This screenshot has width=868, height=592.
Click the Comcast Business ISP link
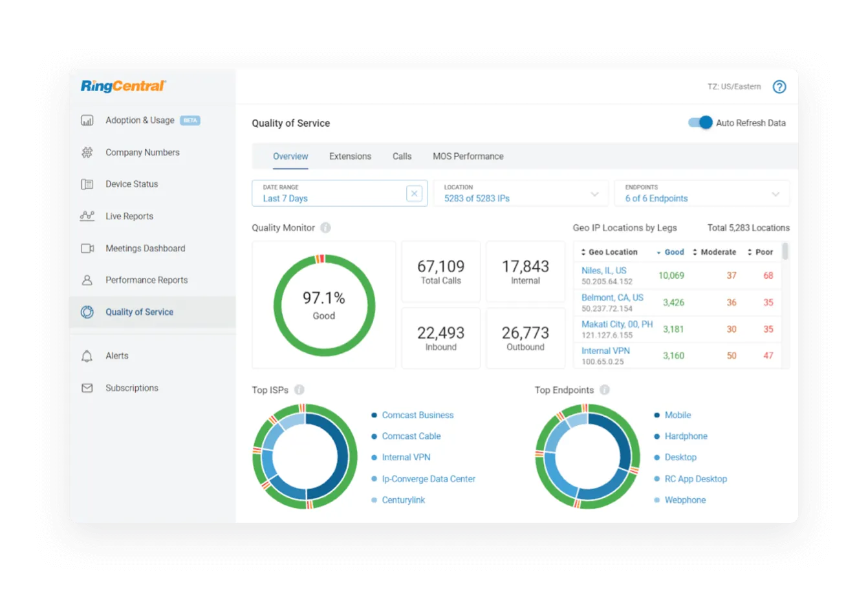[417, 415]
